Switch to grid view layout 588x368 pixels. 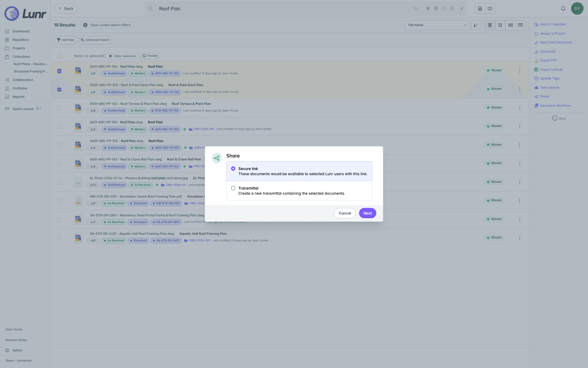click(500, 25)
